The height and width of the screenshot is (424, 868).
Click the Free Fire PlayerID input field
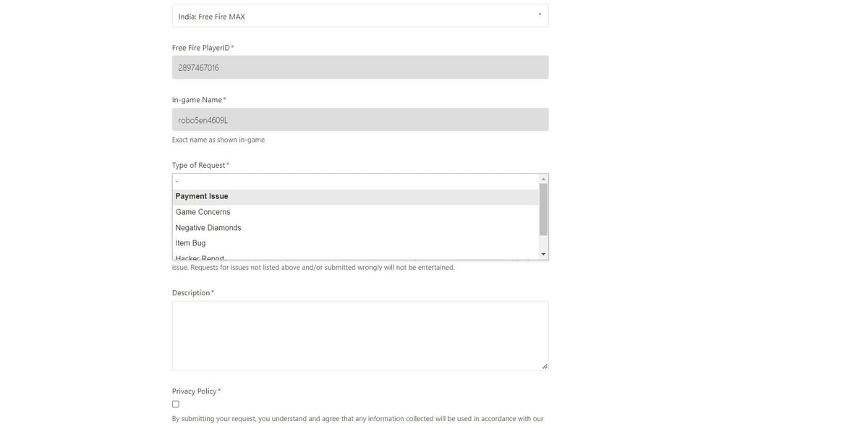point(359,68)
